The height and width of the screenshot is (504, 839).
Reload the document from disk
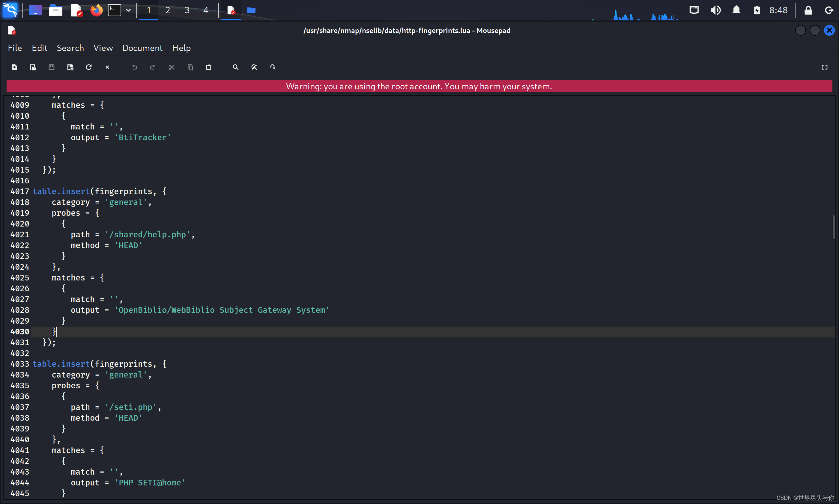click(89, 67)
